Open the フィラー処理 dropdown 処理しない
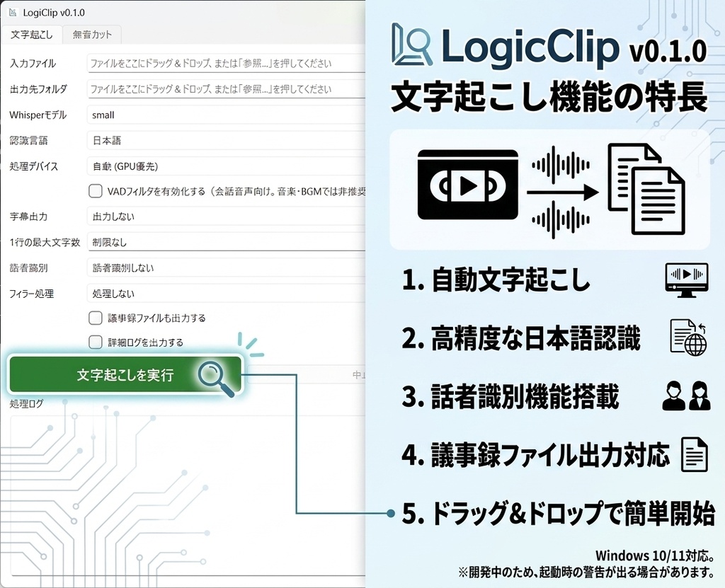 pyautogui.click(x=226, y=294)
